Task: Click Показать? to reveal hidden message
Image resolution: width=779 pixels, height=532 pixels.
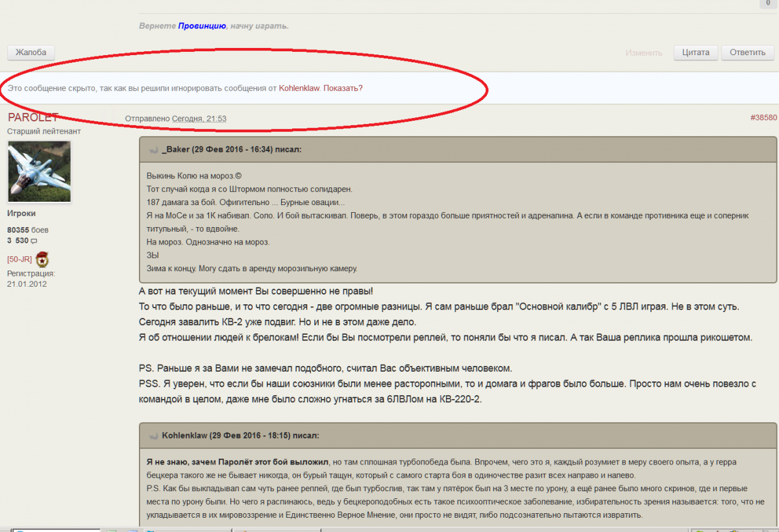Action: tap(343, 88)
